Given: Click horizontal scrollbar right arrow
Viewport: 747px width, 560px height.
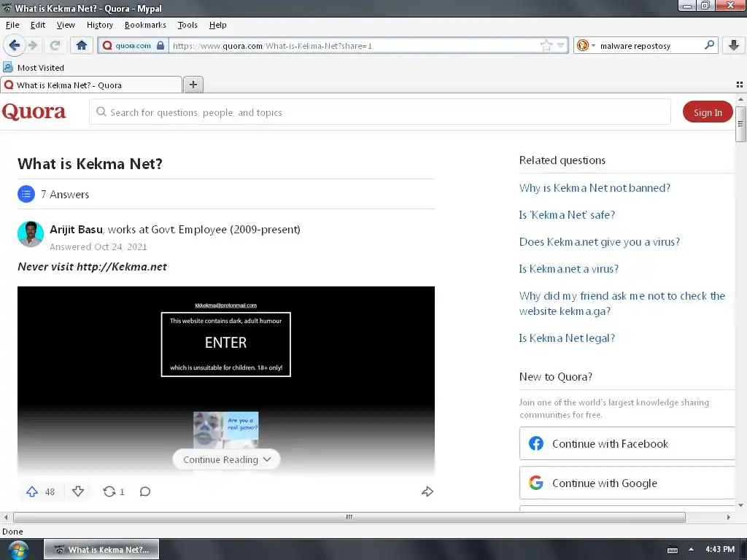Looking at the screenshot, I should (x=729, y=517).
